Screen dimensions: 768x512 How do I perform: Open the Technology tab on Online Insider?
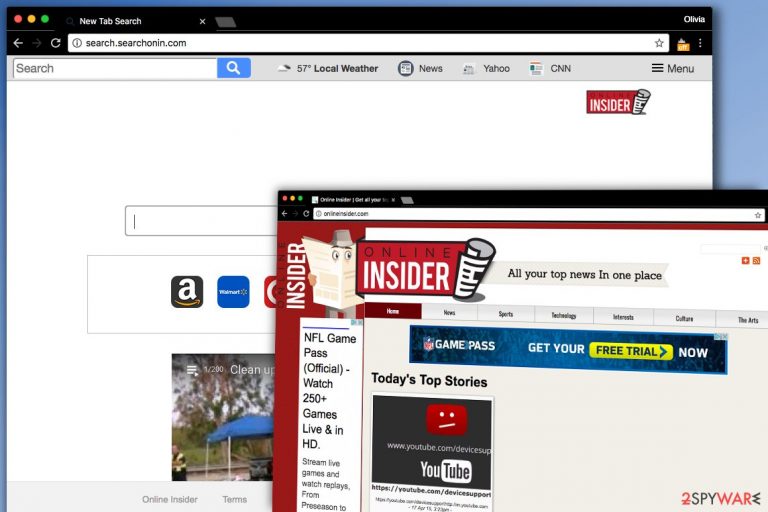(x=564, y=316)
